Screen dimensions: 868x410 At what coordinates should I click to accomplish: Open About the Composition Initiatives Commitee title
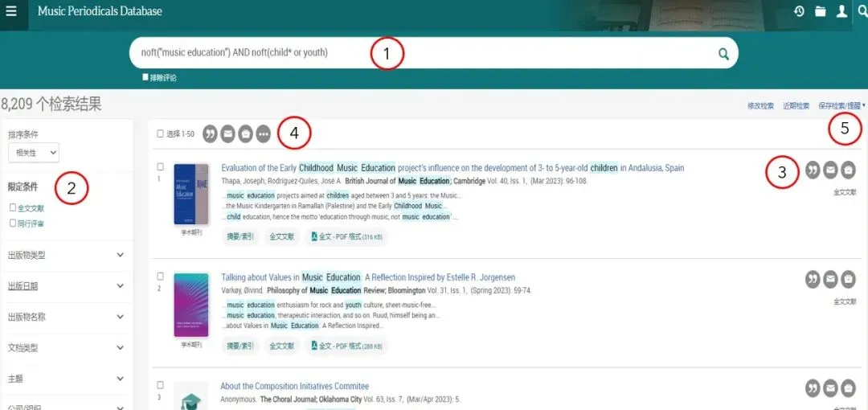click(294, 386)
